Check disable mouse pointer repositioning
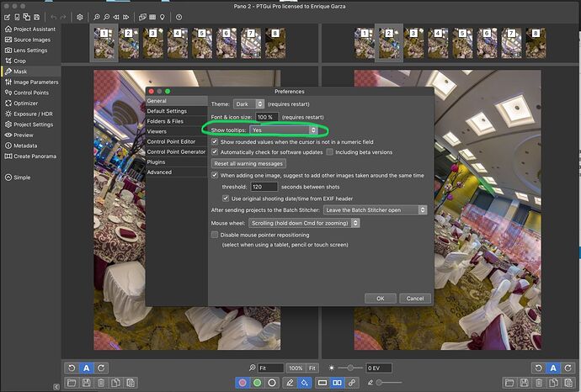 pyautogui.click(x=216, y=235)
